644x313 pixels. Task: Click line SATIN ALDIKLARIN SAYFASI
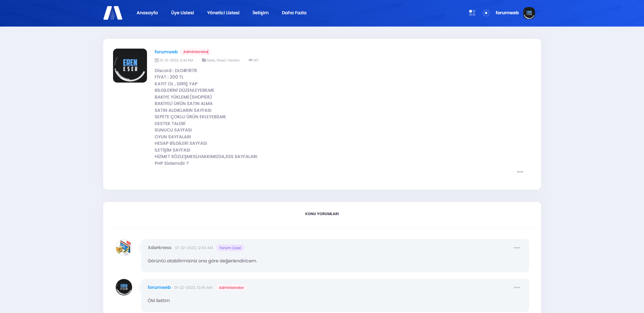[x=183, y=110]
